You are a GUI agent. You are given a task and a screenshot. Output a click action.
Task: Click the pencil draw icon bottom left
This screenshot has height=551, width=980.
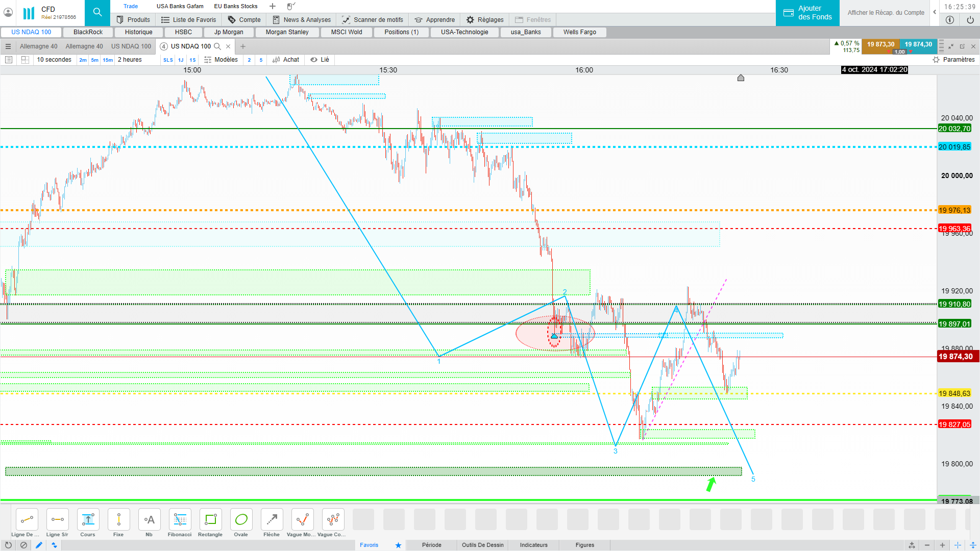click(39, 545)
